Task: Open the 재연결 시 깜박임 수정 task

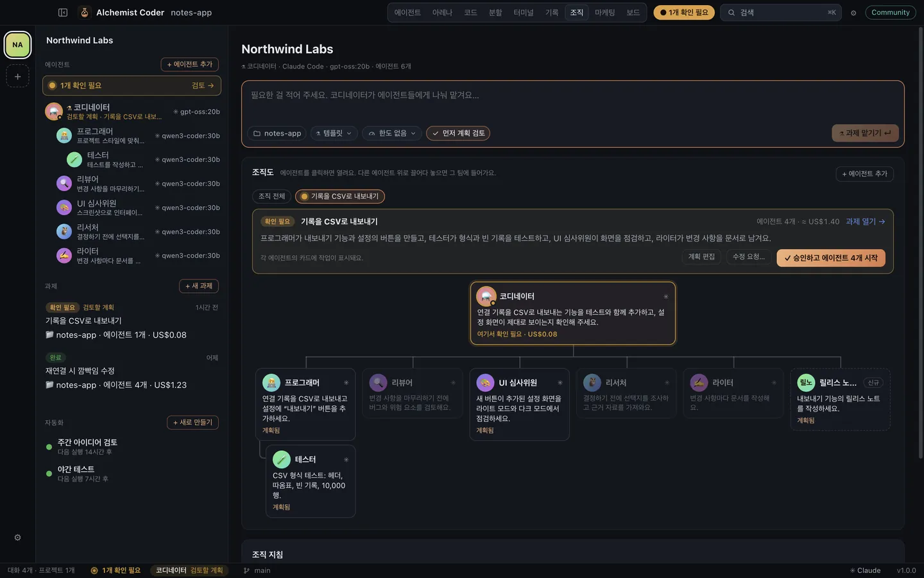Action: (x=132, y=371)
